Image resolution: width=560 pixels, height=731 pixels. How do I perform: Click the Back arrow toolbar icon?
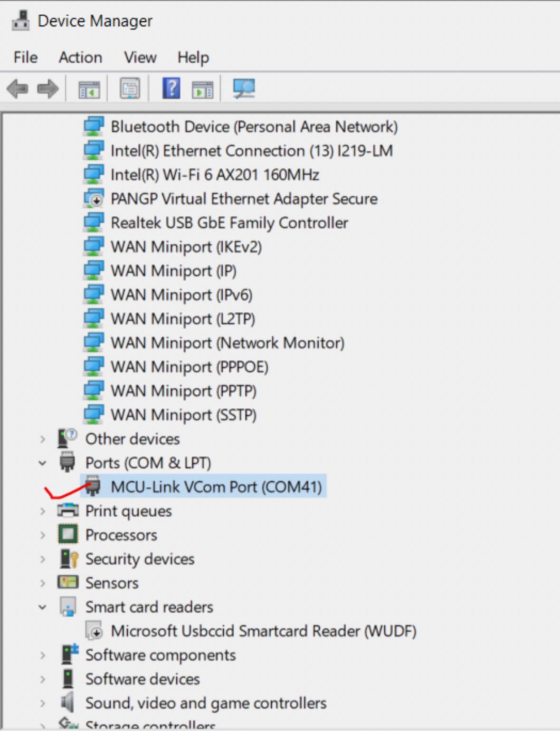click(18, 89)
